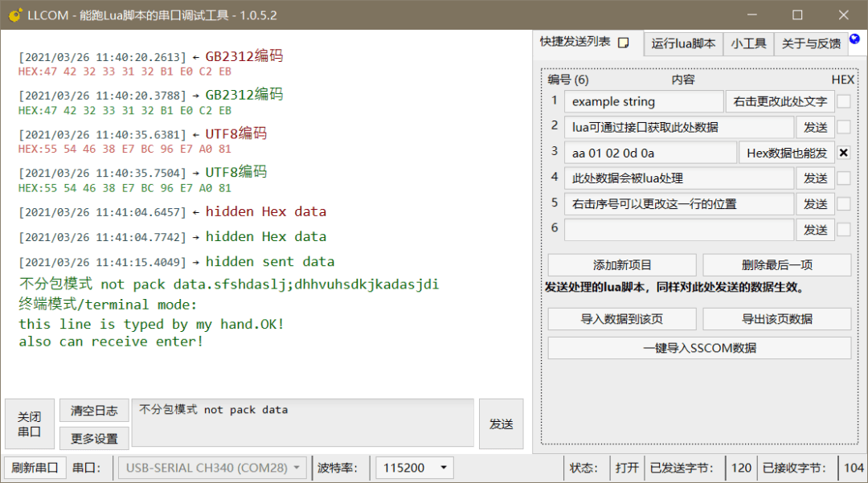Open the baud rate dropdown showing 115200

tap(414, 467)
